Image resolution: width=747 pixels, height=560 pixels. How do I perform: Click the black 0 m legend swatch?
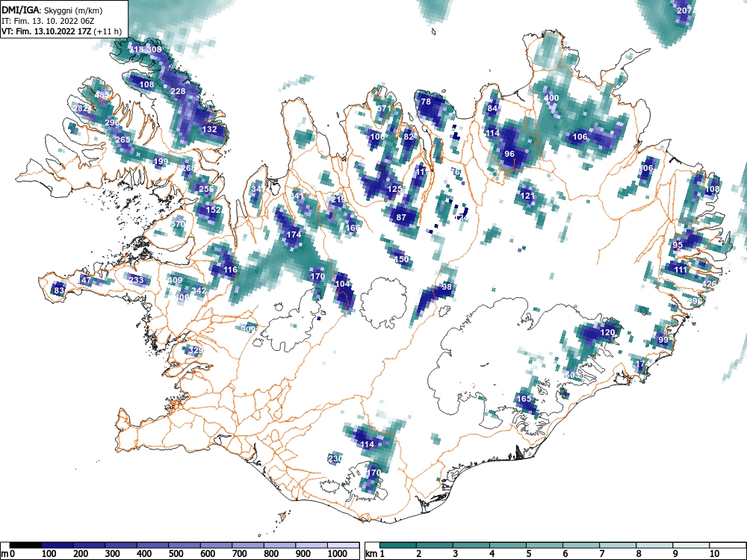(x=25, y=545)
